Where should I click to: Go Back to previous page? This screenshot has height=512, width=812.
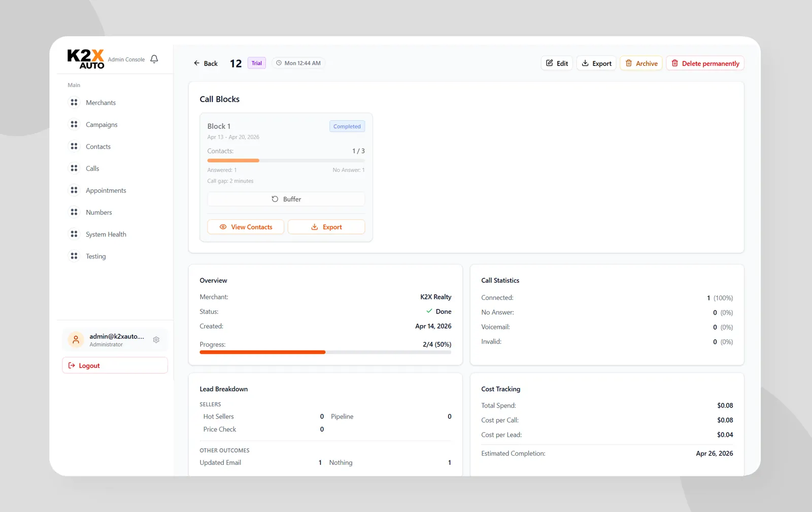point(206,63)
